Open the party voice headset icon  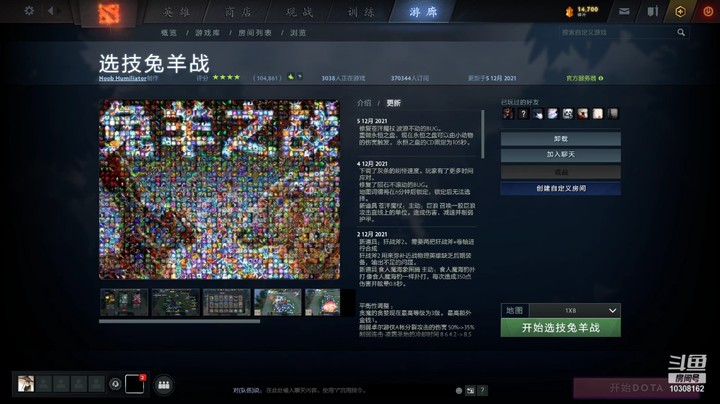coord(115,384)
